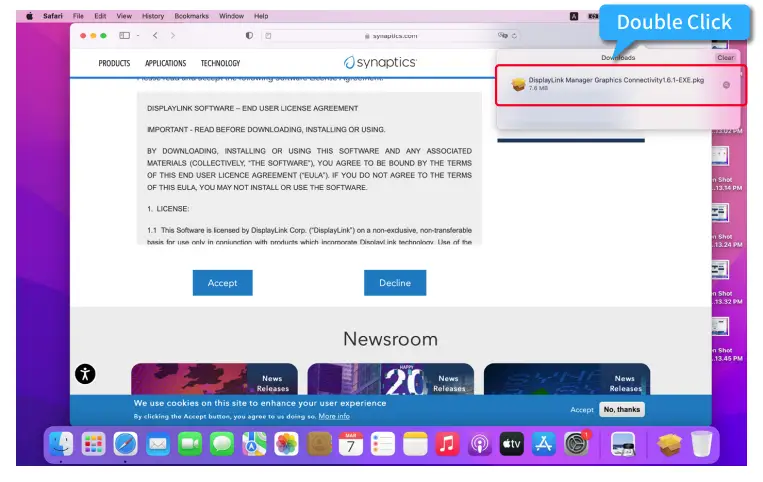Screen dimensions: 763x482
Task: Click the synaptics.com address bar
Action: point(391,36)
